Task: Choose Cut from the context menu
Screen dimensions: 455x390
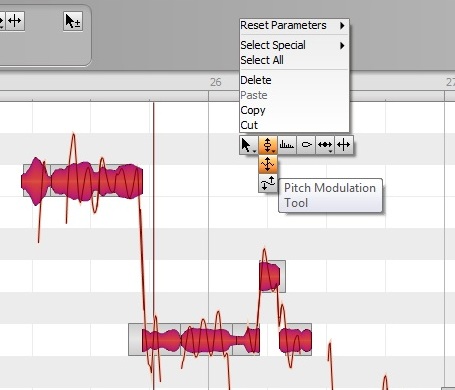Action: click(x=249, y=125)
